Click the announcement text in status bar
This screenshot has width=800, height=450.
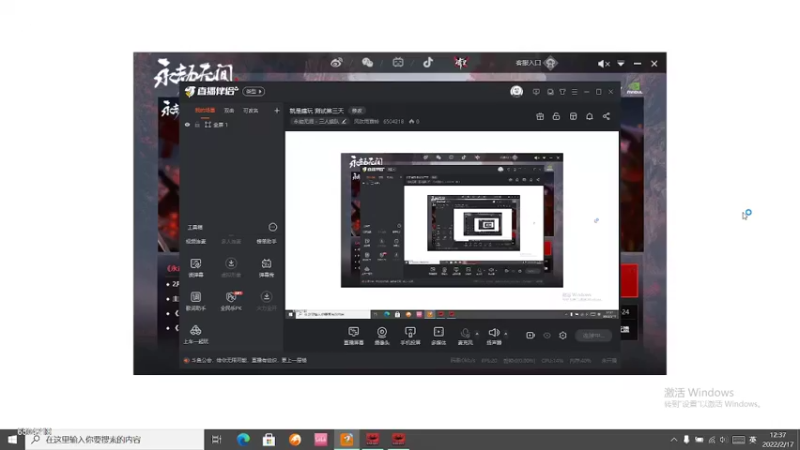(249, 360)
